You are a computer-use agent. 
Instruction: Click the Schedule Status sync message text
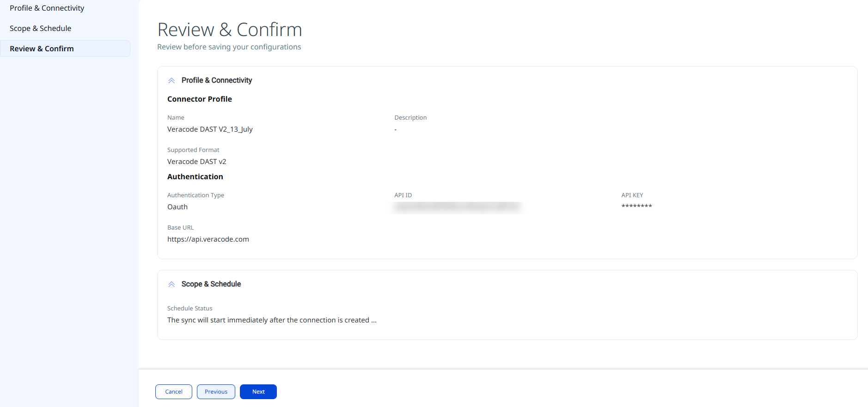coord(272,320)
